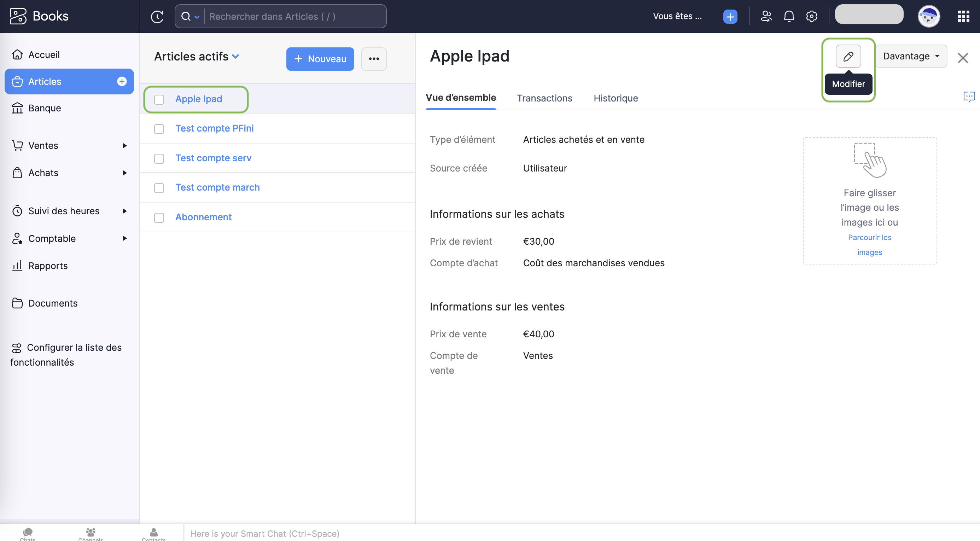Screen dimensions: 980x541
Task: Open the Historique tab
Action: (x=615, y=98)
